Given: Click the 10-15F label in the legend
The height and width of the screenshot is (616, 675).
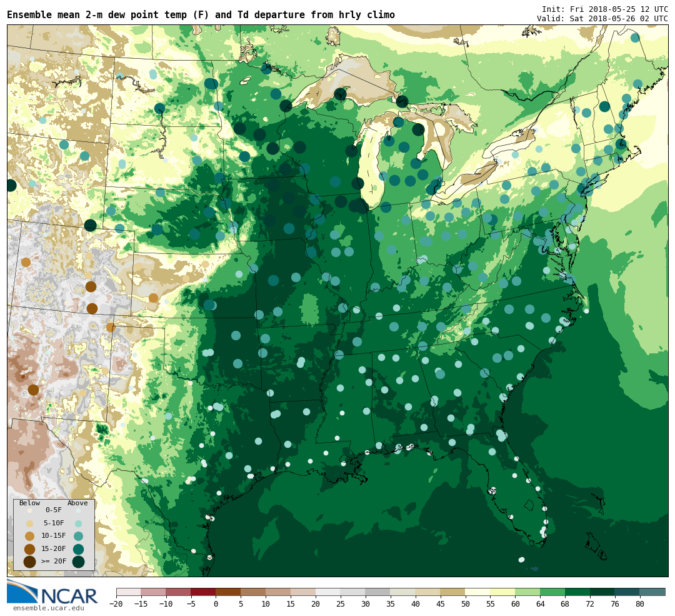Looking at the screenshot, I should (x=54, y=535).
